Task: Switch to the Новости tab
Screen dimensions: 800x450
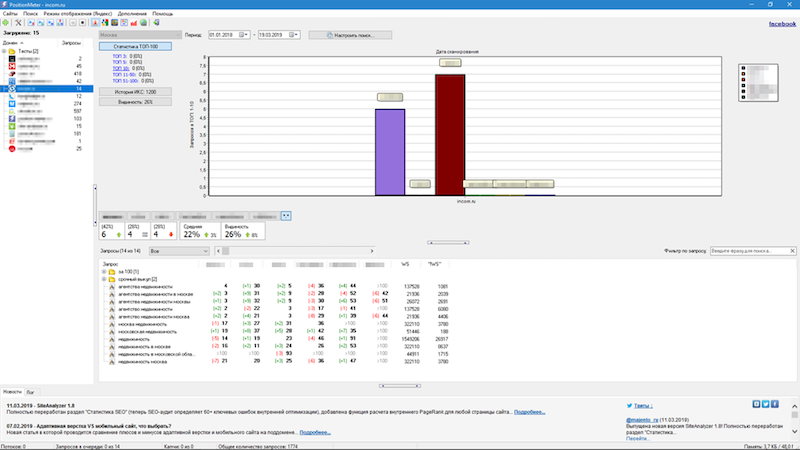Action: tap(12, 392)
